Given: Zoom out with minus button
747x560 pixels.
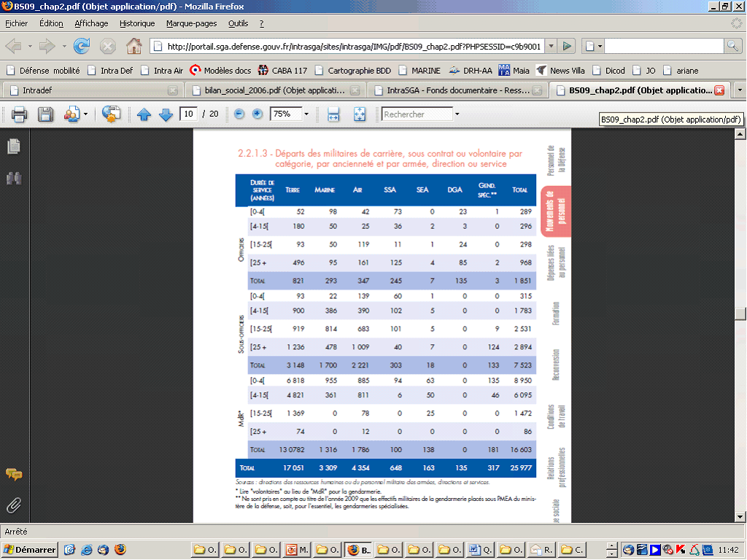Looking at the screenshot, I should [x=239, y=114].
